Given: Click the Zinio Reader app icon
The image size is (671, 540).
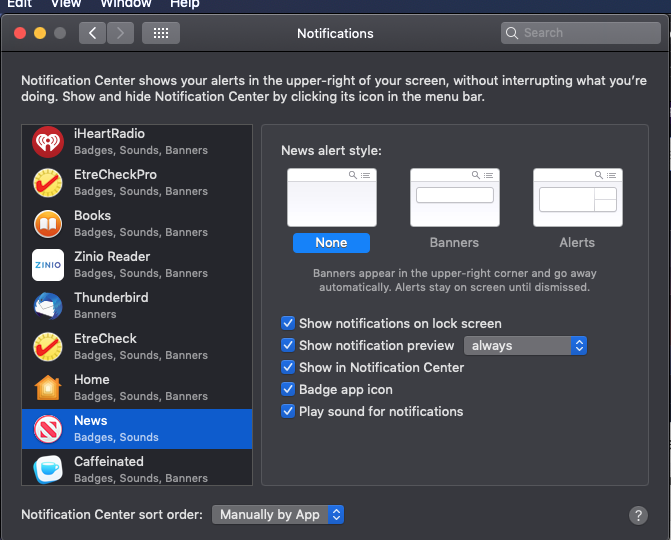Looking at the screenshot, I should tap(48, 265).
